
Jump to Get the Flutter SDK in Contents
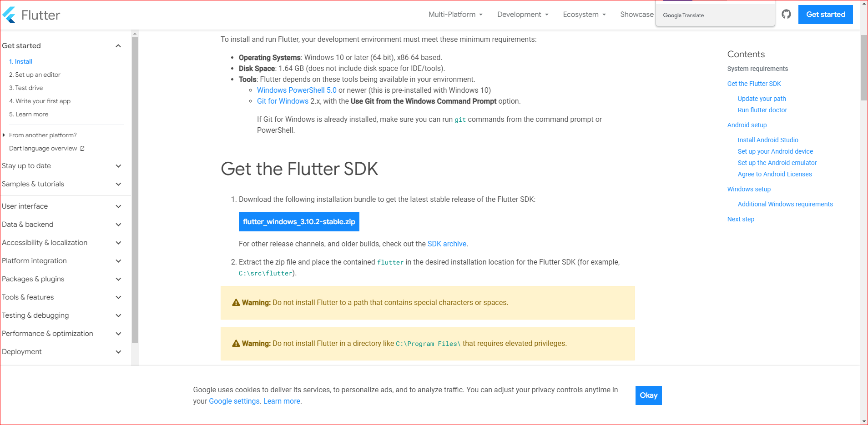pyautogui.click(x=754, y=84)
